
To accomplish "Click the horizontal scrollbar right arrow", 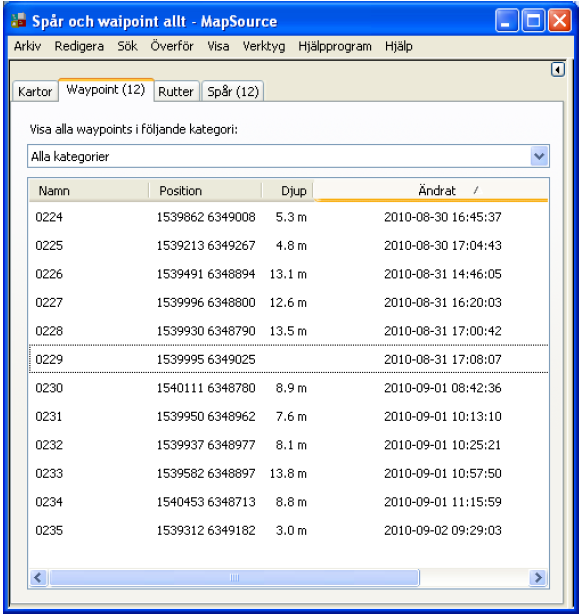I will [x=538, y=577].
